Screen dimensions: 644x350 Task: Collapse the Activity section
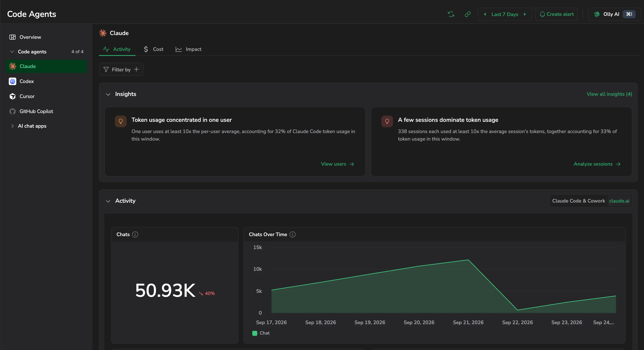108,201
